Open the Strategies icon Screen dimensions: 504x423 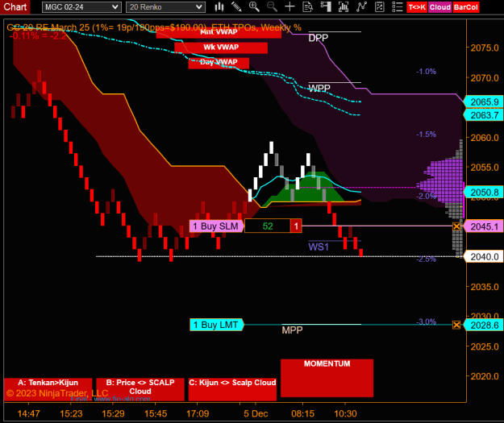pos(379,6)
